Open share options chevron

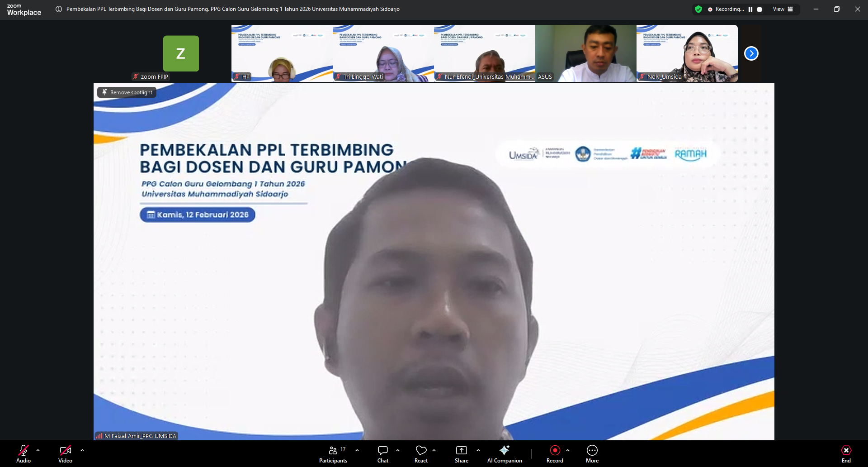click(478, 450)
